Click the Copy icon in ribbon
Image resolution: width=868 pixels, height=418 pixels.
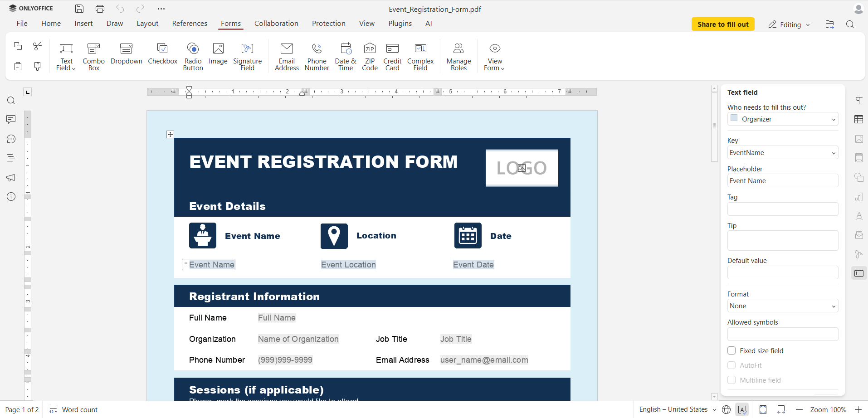[x=18, y=46]
